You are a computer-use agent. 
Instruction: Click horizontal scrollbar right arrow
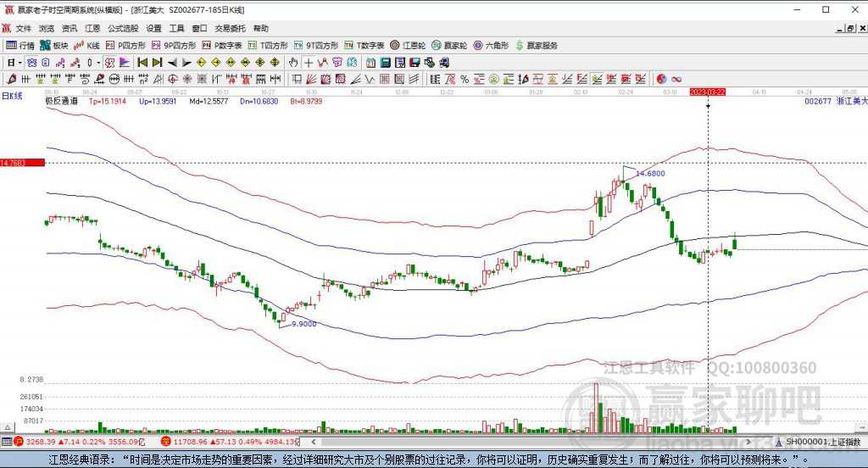coord(748,442)
